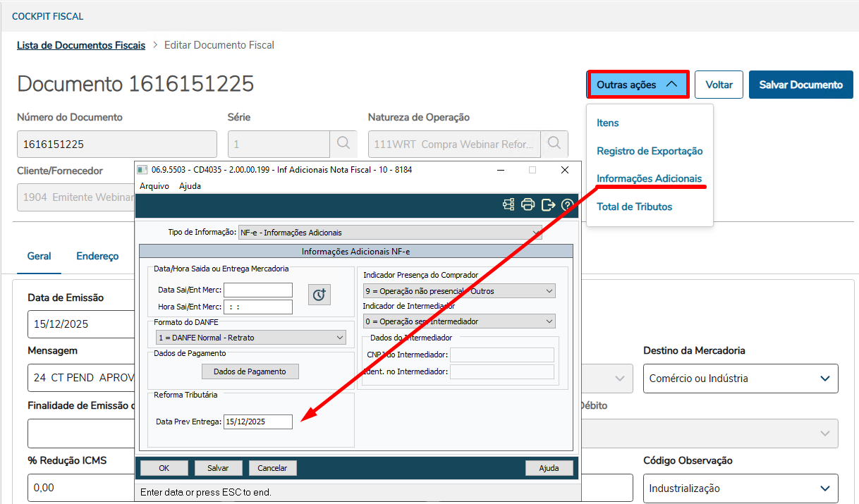859x504 pixels.
Task: Expand the Destino da Mercadoria dropdown
Action: pyautogui.click(x=824, y=379)
